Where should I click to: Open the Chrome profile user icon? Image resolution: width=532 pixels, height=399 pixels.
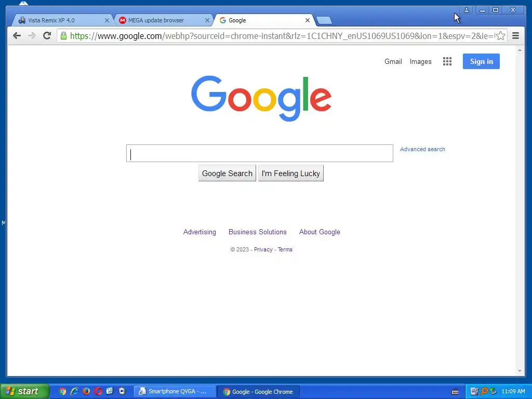coord(467,10)
